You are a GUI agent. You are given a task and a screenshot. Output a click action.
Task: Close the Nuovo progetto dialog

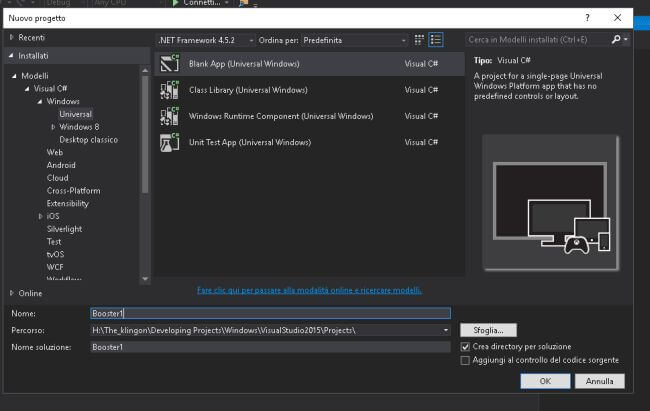tap(617, 18)
